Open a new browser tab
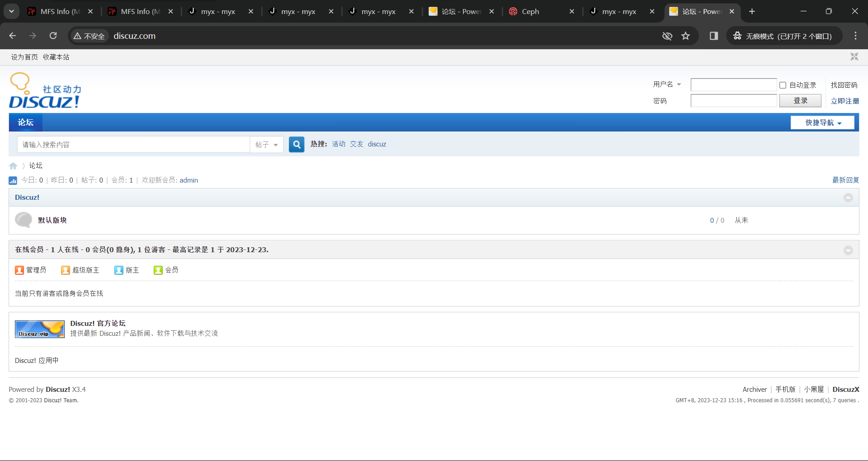This screenshot has height=461, width=868. tap(752, 11)
